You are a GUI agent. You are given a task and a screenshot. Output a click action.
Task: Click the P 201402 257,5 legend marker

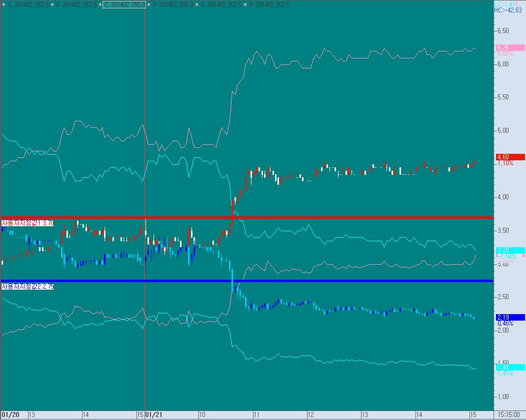tap(52, 4)
